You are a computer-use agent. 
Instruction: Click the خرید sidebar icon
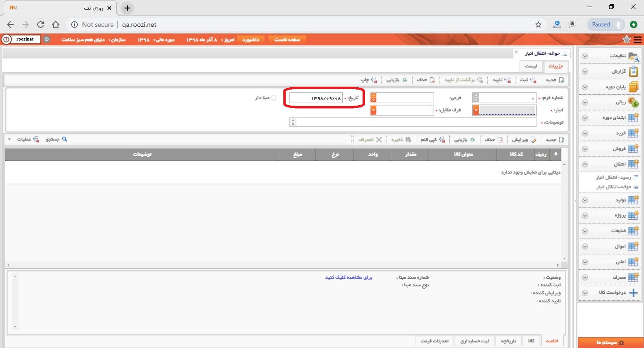pos(634,133)
